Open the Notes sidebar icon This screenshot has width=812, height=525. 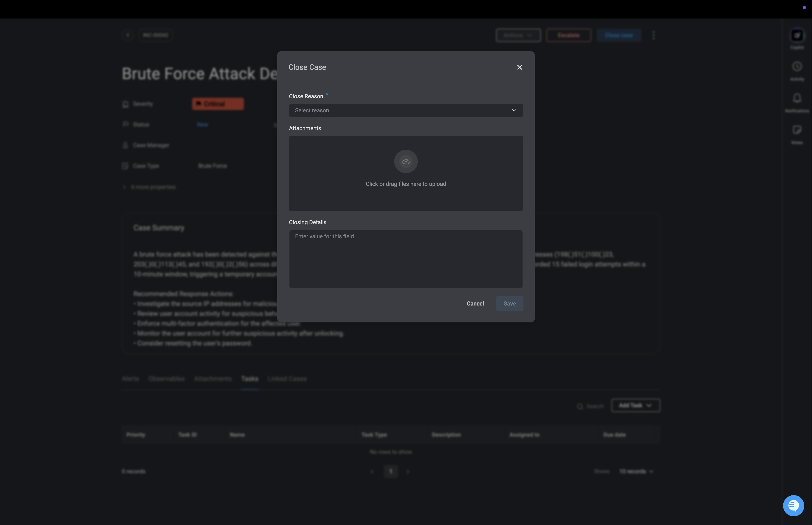tap(797, 130)
